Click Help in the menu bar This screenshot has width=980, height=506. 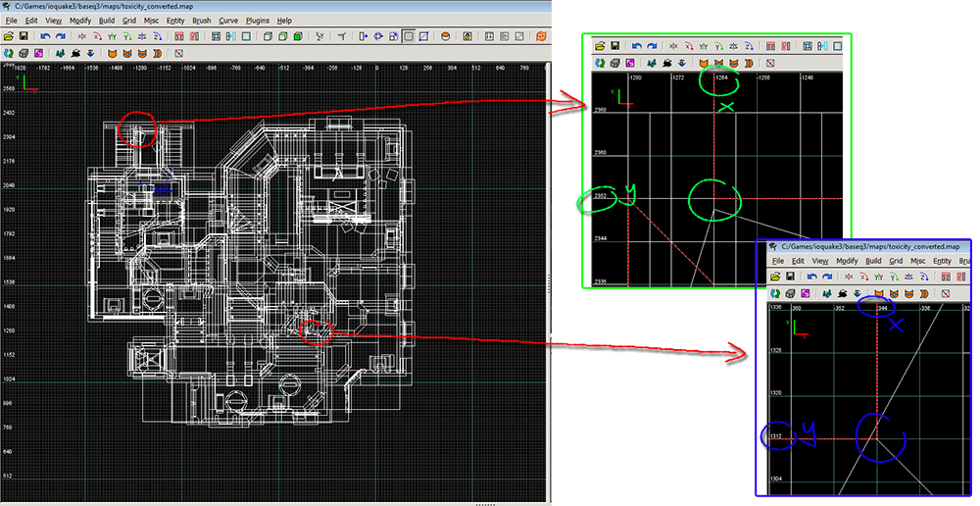[284, 20]
